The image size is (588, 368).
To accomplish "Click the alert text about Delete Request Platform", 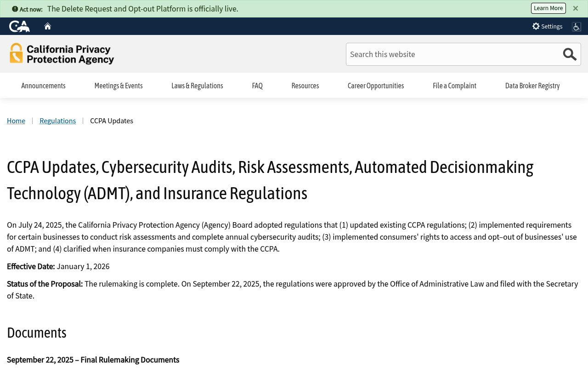I will click(x=143, y=9).
